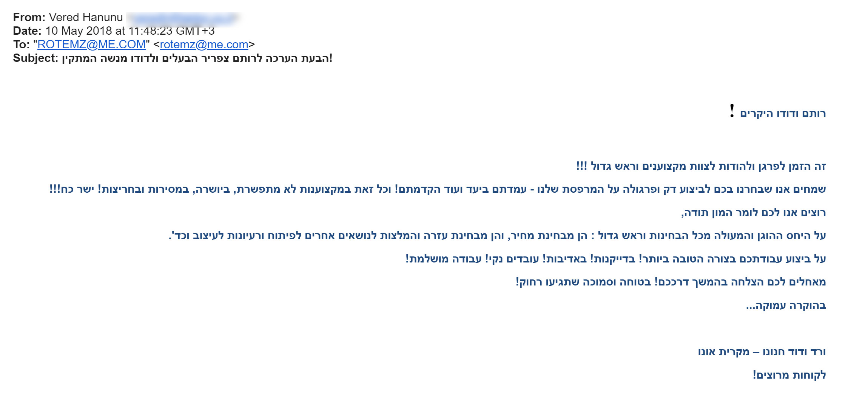Click the line starting על ביצוע עבודתכם
Screen dimensions: 868x402
coord(616,259)
